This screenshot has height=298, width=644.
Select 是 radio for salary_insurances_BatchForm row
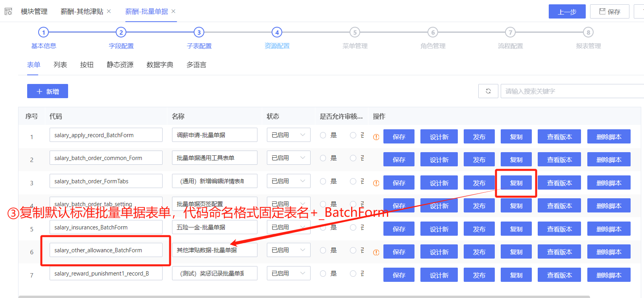pyautogui.click(x=323, y=227)
